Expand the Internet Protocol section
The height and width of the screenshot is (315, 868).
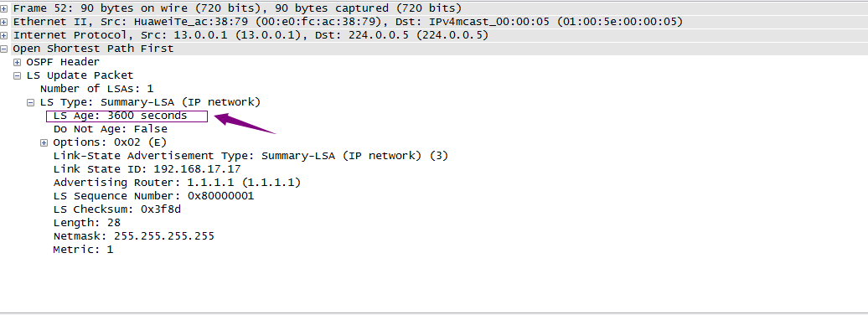click(4, 35)
